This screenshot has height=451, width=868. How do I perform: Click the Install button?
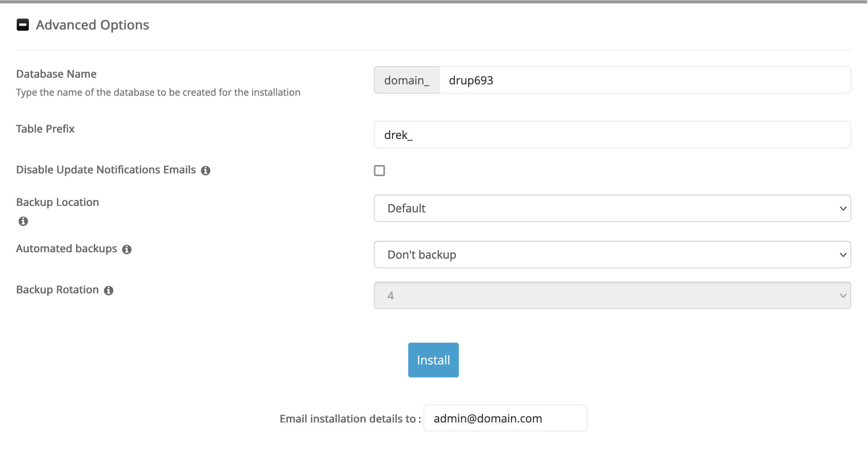coord(433,360)
